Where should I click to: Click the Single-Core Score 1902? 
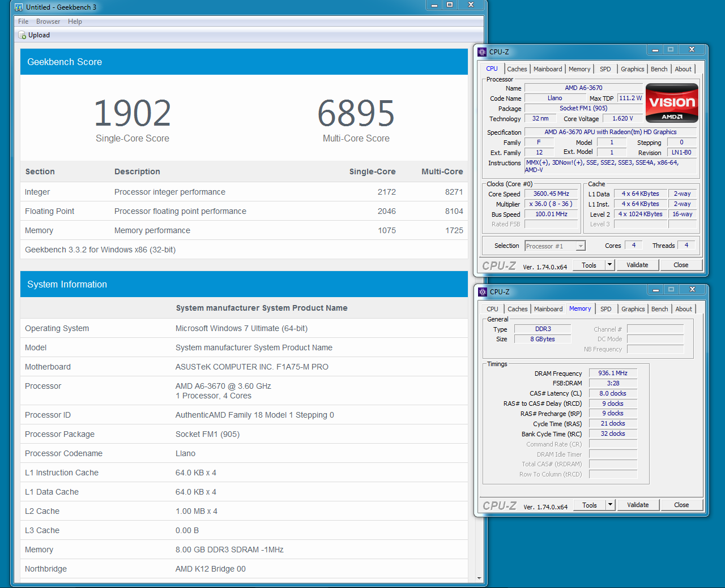click(x=133, y=113)
